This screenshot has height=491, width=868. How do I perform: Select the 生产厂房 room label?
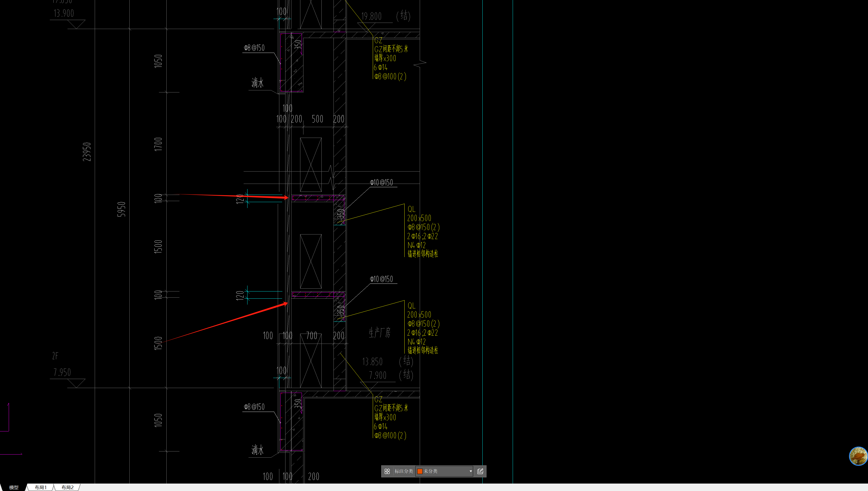379,333
